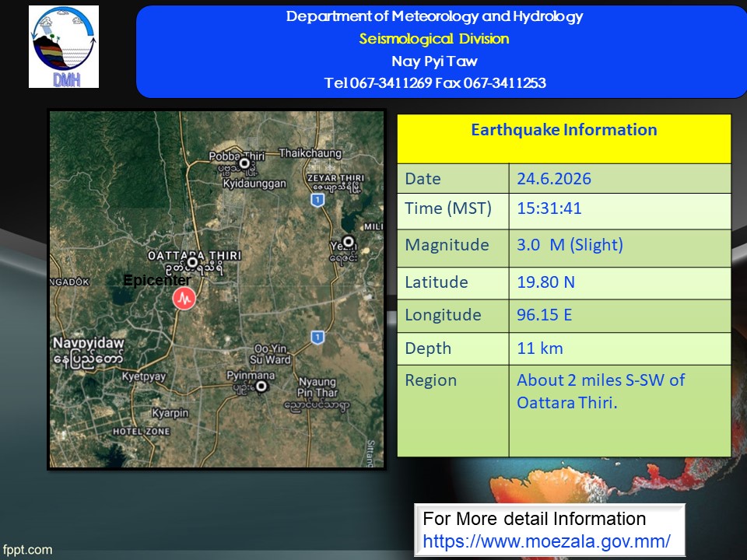Screen dimensions: 747x560
Task: Click the 'Seismological Division' heading
Action: click(434, 39)
